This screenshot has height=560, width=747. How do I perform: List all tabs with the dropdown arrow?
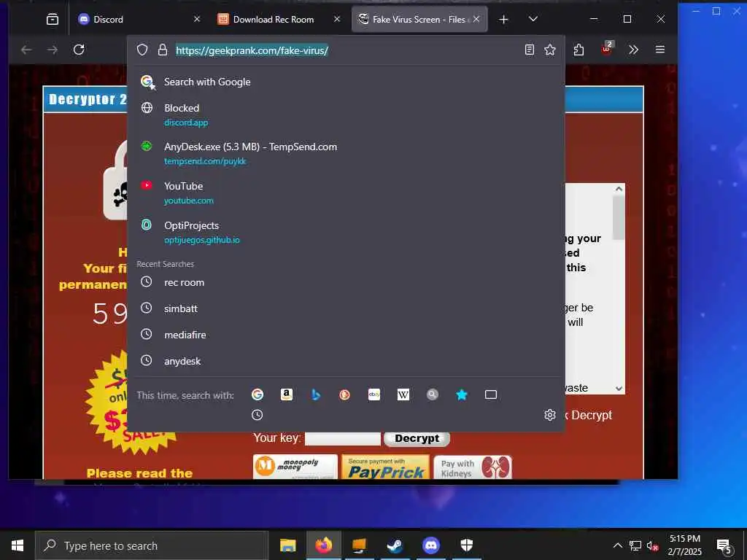[533, 19]
